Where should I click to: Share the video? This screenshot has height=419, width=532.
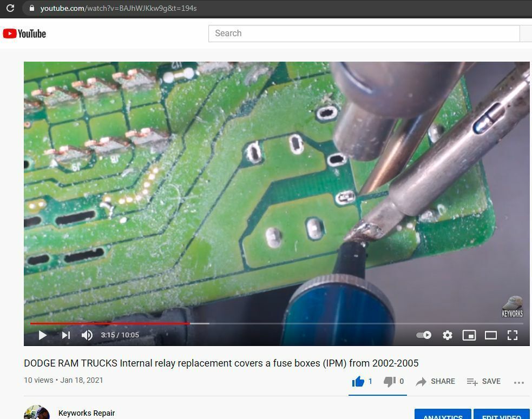[x=436, y=382]
